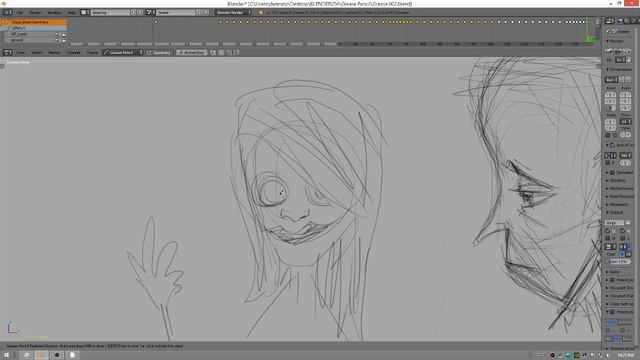The height and width of the screenshot is (360, 640).
Task: Toggle the Summary button
Action: click(159, 53)
